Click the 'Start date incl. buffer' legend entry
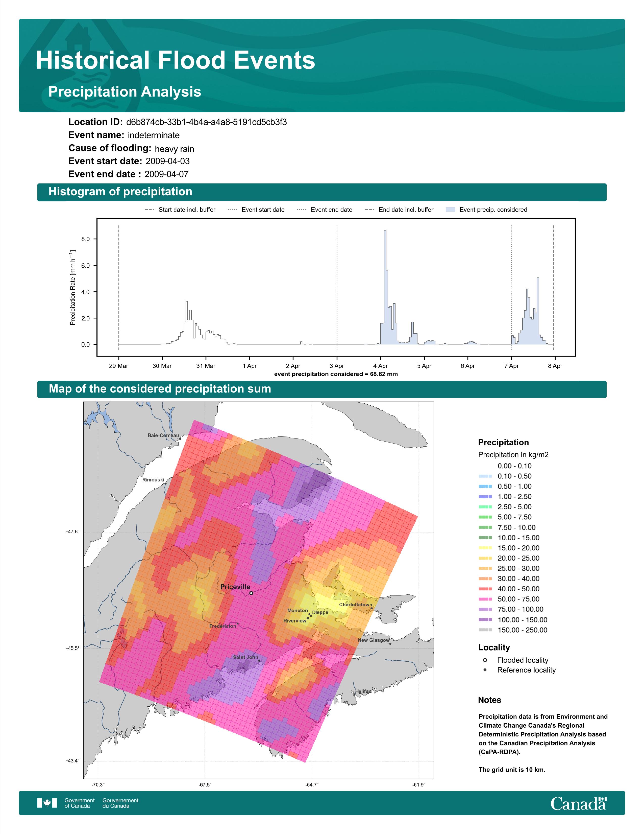The width and height of the screenshot is (644, 834). tap(180, 210)
